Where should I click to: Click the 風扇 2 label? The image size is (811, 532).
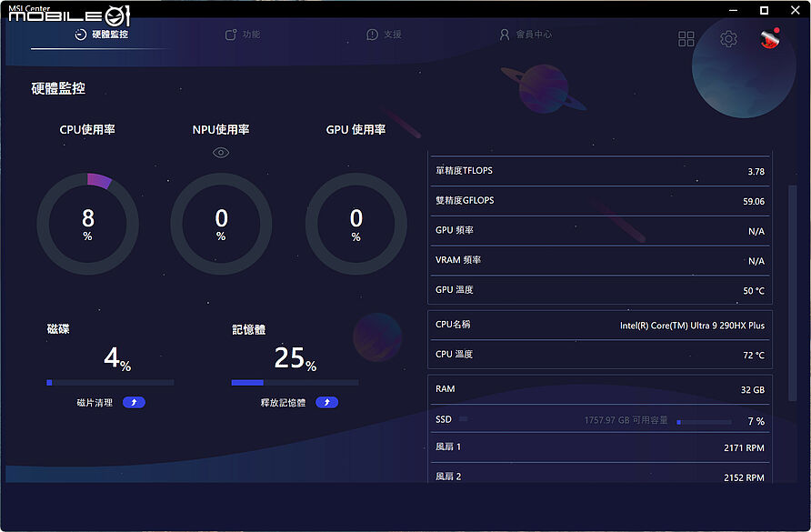tap(448, 477)
